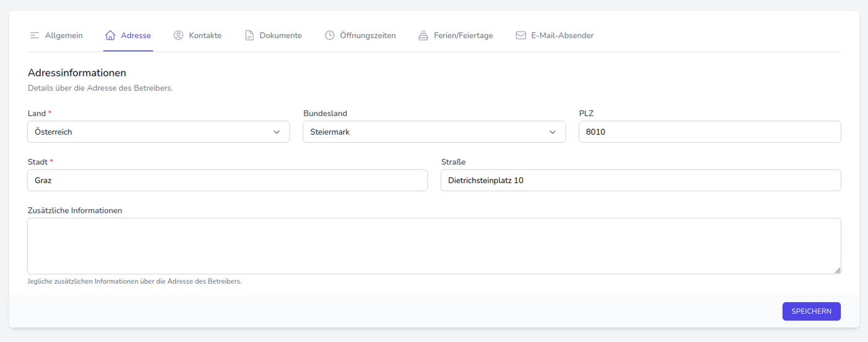Click the Öffnungszeiten clock icon

330,35
